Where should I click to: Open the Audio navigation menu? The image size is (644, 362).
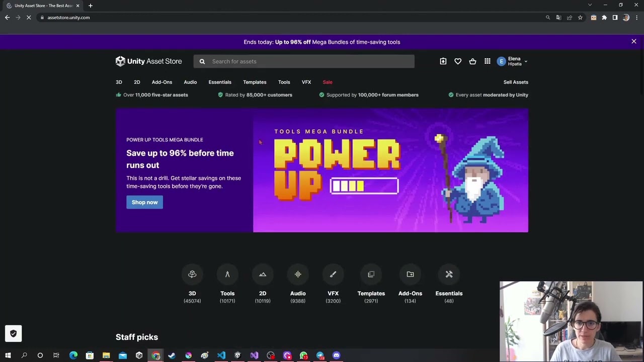(x=190, y=82)
